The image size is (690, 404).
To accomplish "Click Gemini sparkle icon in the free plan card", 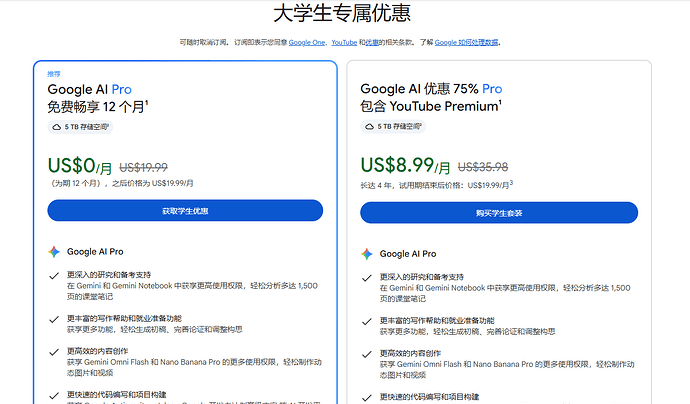I will 54,252.
